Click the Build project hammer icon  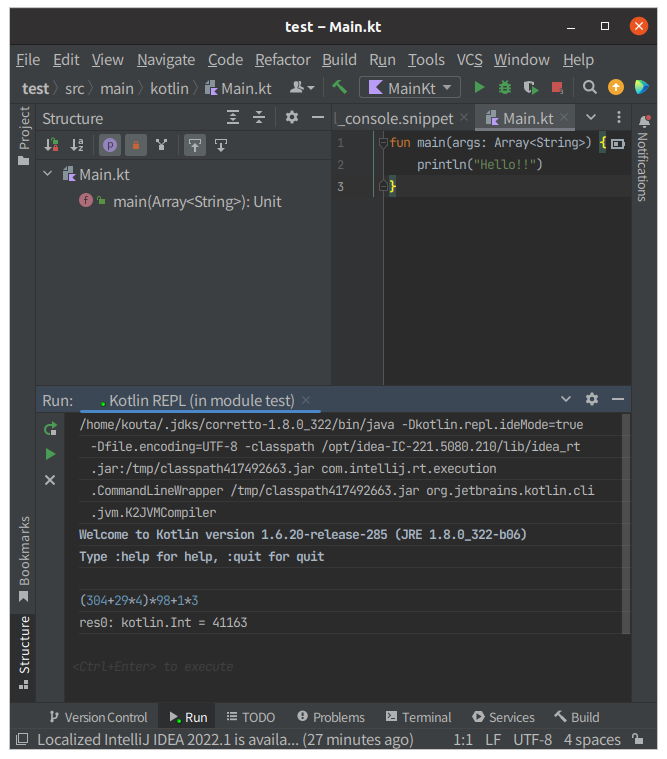click(339, 88)
